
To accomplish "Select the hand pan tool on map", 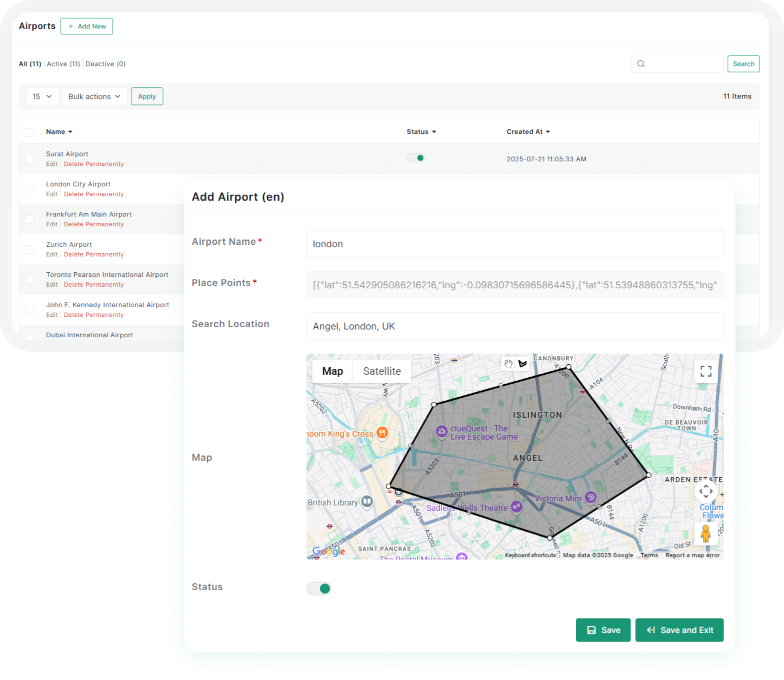I will pos(508,364).
